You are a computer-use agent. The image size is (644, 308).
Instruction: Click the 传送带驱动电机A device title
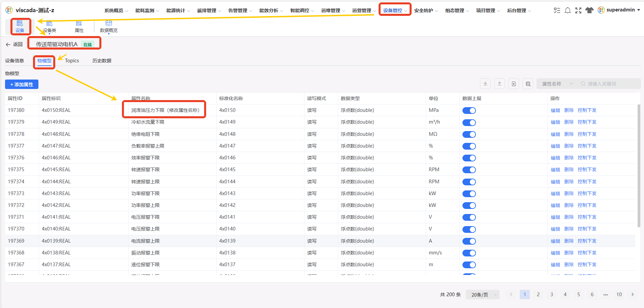[57, 44]
